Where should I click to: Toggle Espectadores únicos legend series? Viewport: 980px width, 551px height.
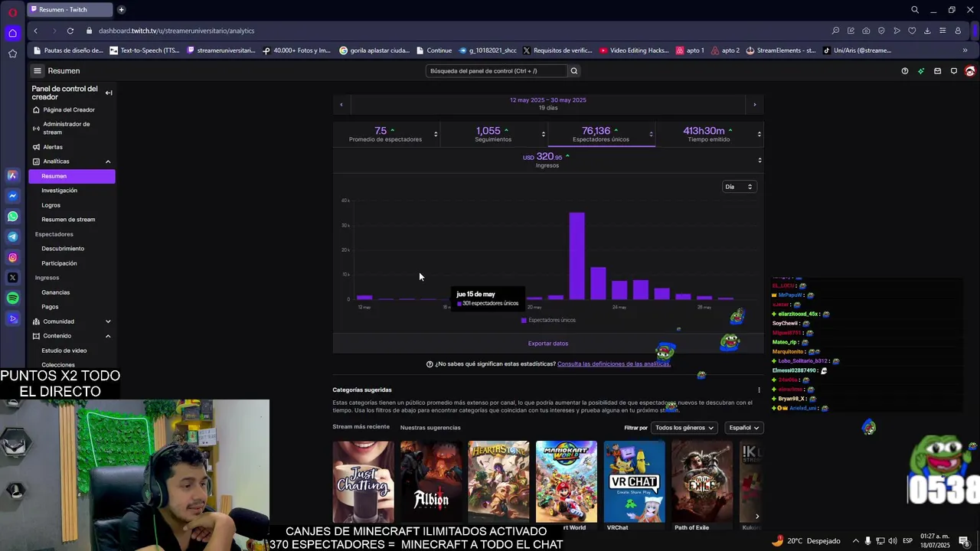[x=548, y=320]
